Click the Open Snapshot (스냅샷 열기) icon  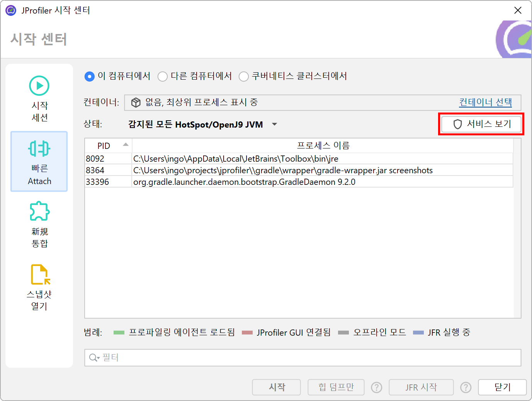pos(40,275)
